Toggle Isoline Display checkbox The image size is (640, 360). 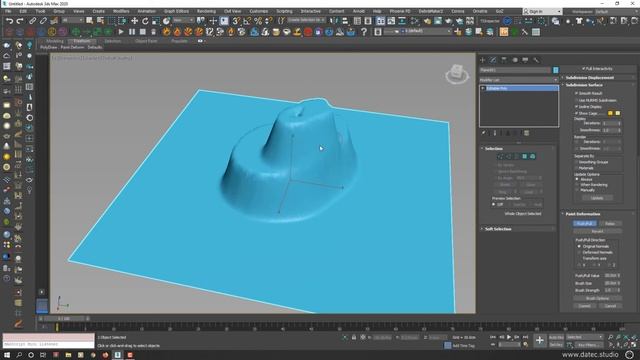[x=577, y=107]
